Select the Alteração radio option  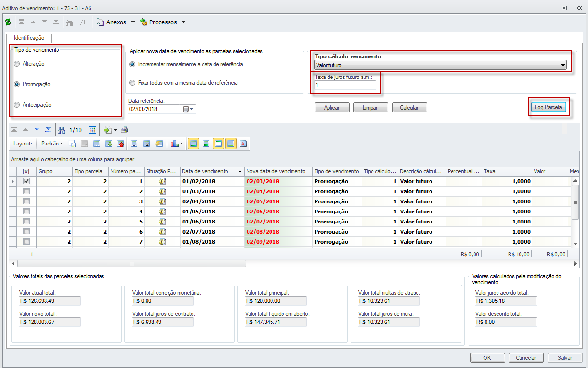tap(17, 64)
